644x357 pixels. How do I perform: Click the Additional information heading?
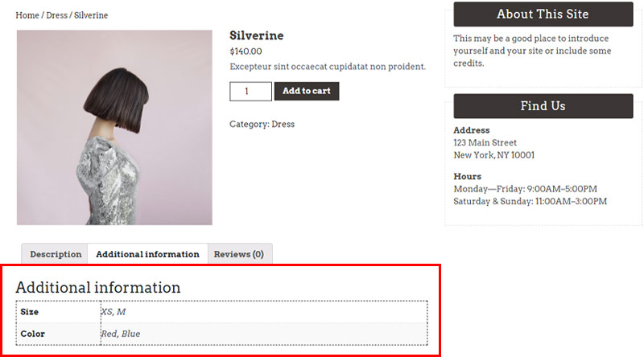(x=97, y=287)
